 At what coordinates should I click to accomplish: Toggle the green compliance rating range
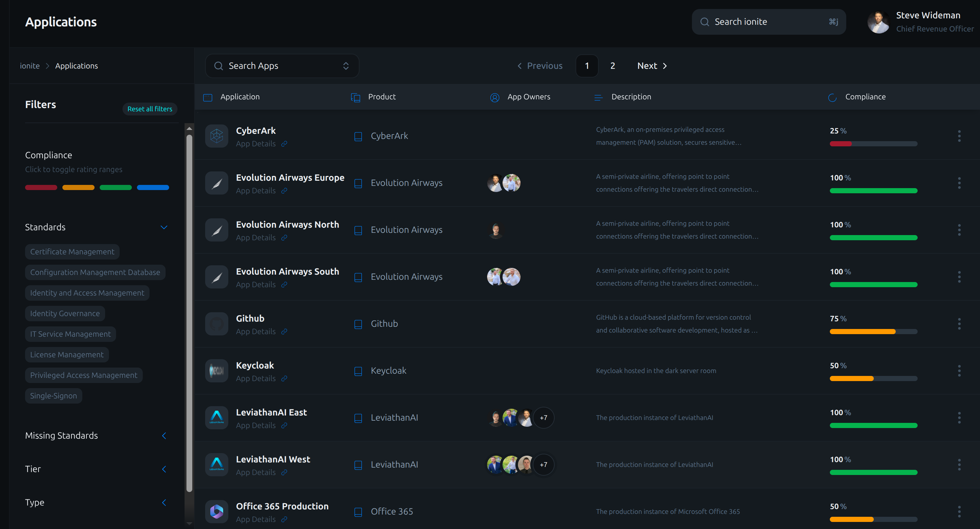(x=116, y=187)
